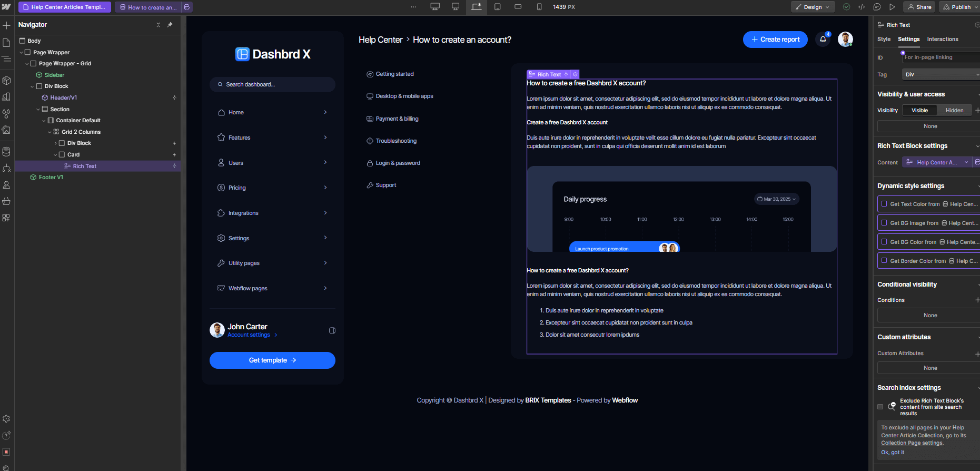Open the CMS database icon in left rail
The image size is (980, 471).
click(x=6, y=152)
